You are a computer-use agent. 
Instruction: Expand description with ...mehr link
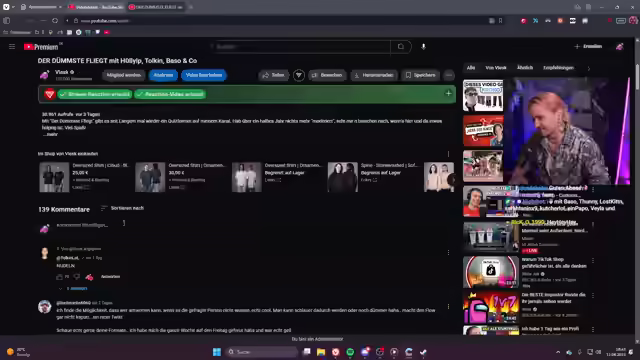pos(50,134)
